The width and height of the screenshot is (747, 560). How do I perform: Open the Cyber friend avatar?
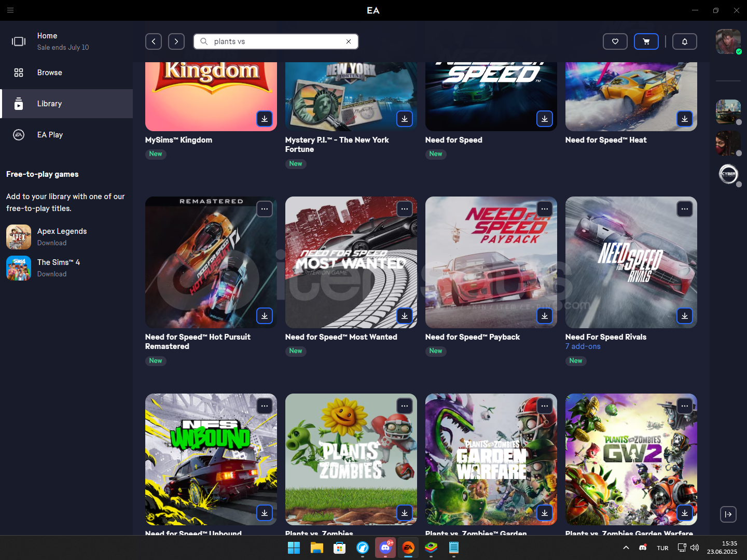(728, 174)
